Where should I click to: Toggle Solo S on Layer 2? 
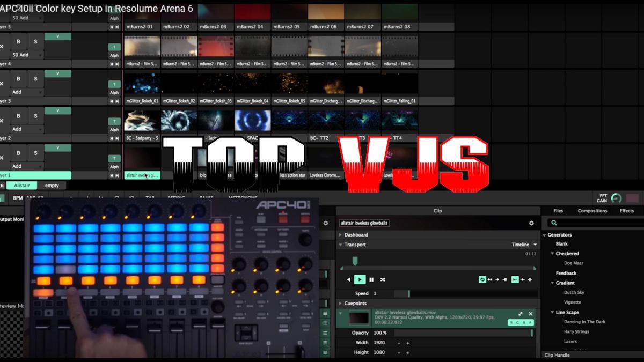click(x=36, y=115)
